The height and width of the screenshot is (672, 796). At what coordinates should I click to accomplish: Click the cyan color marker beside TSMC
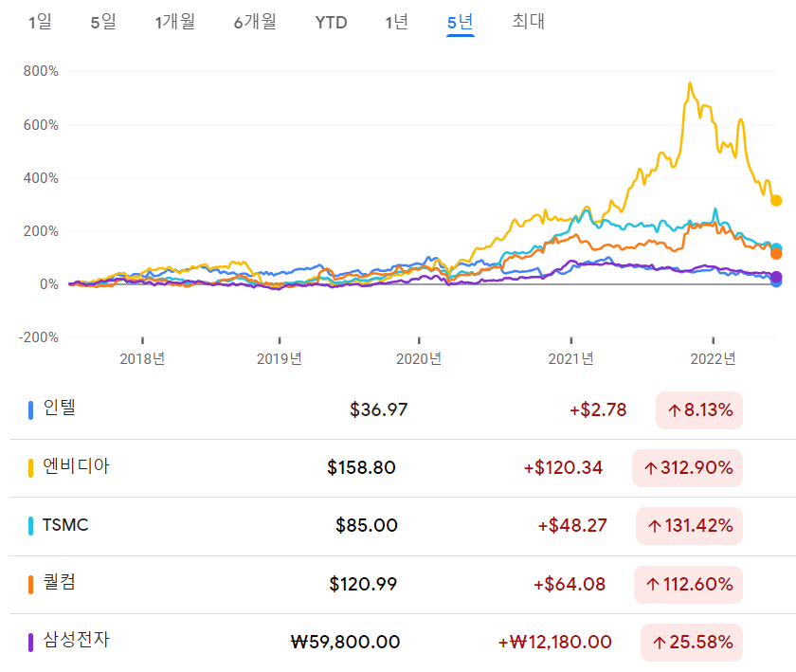[x=28, y=526]
